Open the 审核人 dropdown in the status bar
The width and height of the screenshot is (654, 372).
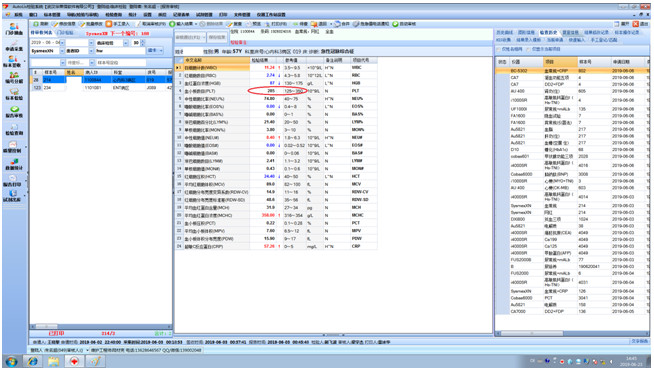click(87, 350)
